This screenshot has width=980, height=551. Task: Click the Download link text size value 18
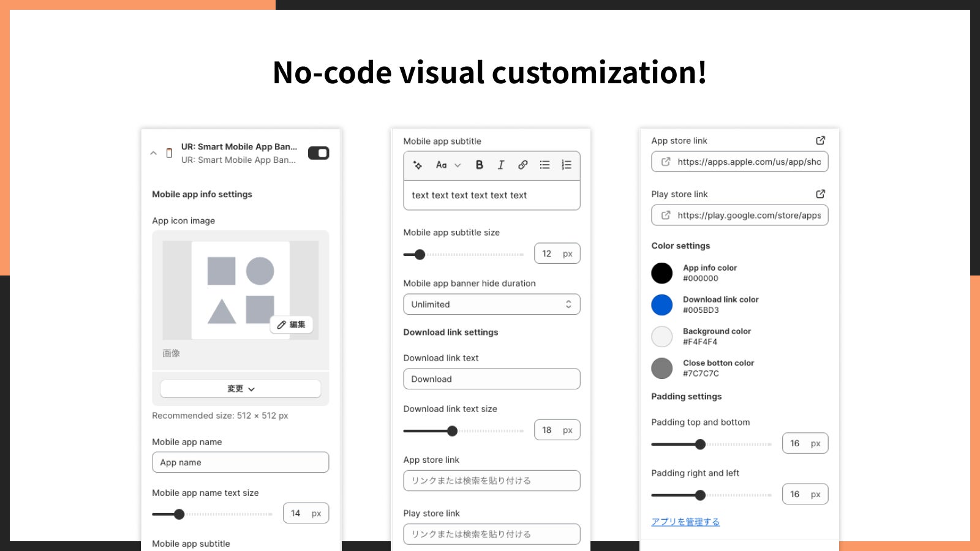coord(557,430)
